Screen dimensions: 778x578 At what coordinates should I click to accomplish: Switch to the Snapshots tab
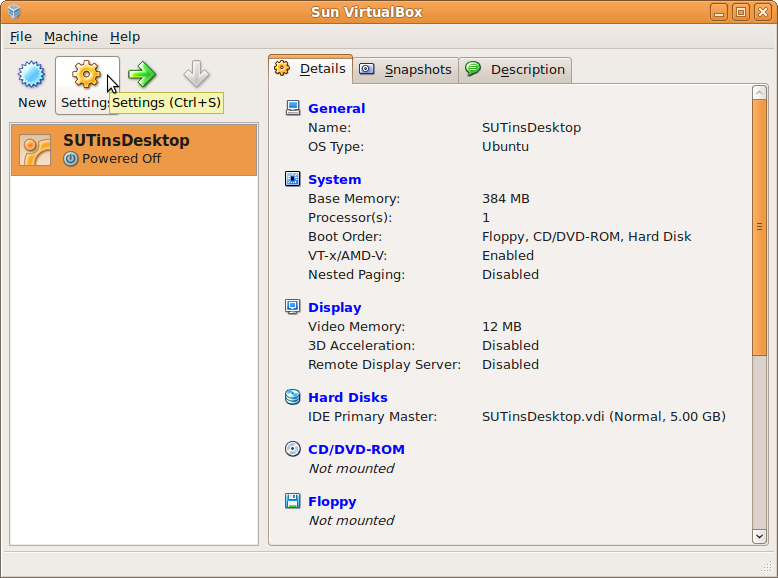[x=406, y=69]
